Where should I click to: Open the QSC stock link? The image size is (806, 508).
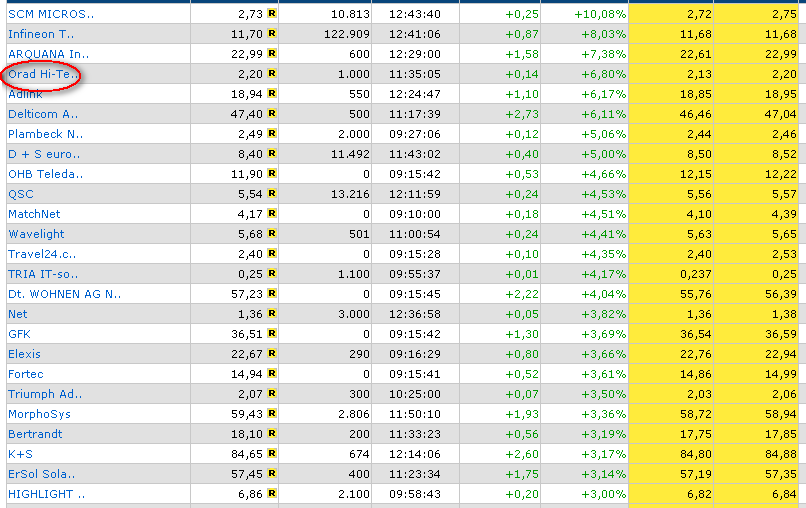[21, 194]
